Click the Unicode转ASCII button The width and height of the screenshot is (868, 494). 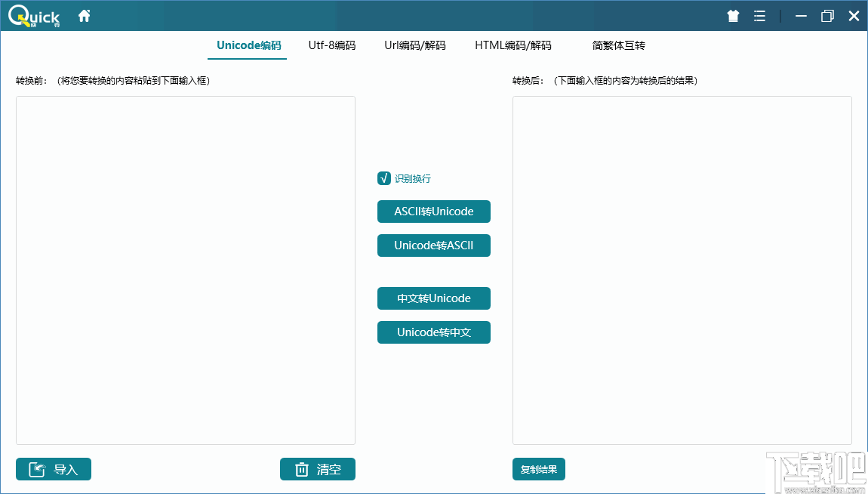433,245
